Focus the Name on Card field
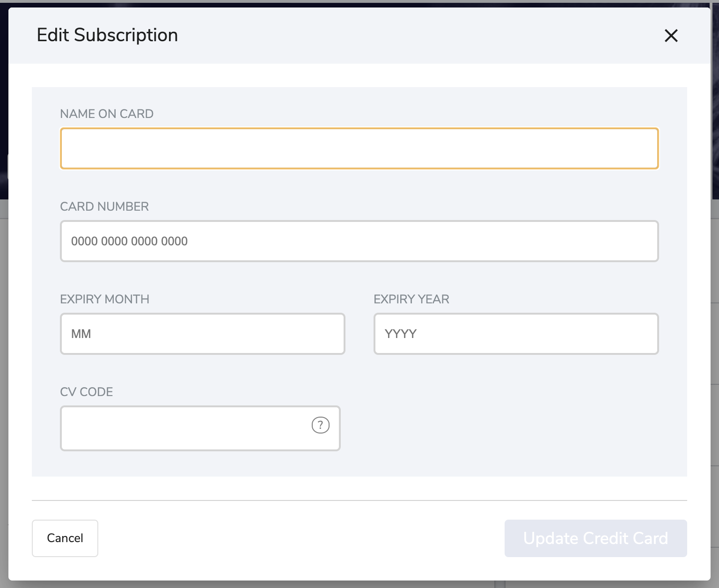719x588 pixels. pos(359,148)
